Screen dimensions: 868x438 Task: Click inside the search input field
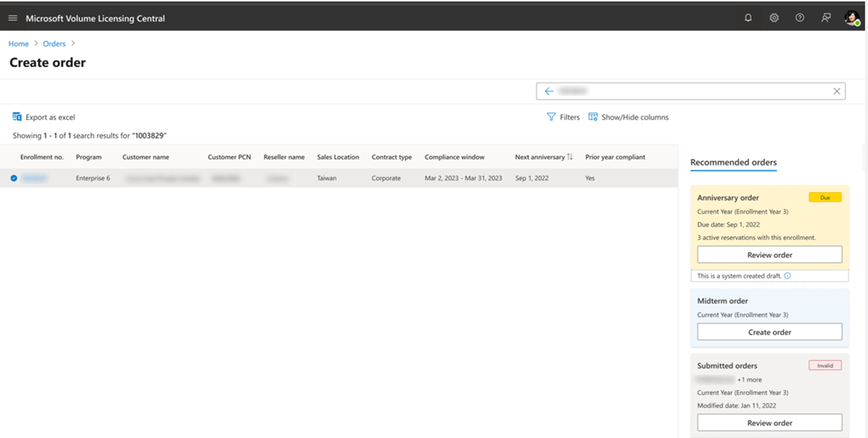click(x=691, y=91)
